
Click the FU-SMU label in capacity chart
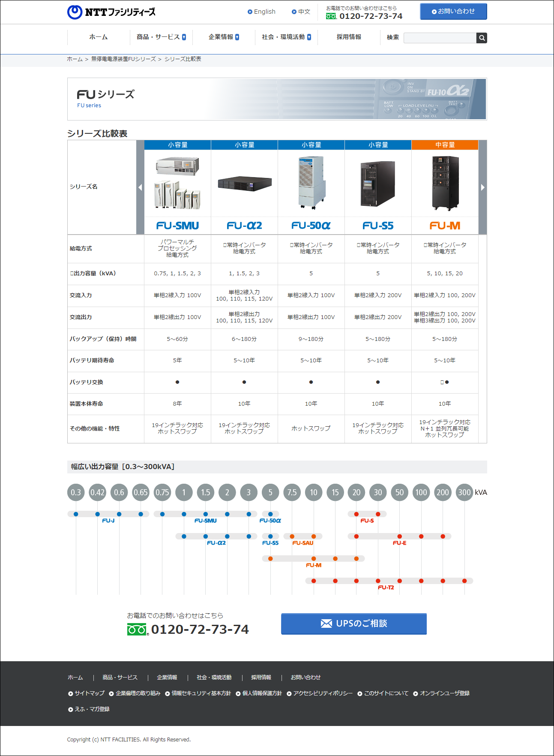point(206,521)
